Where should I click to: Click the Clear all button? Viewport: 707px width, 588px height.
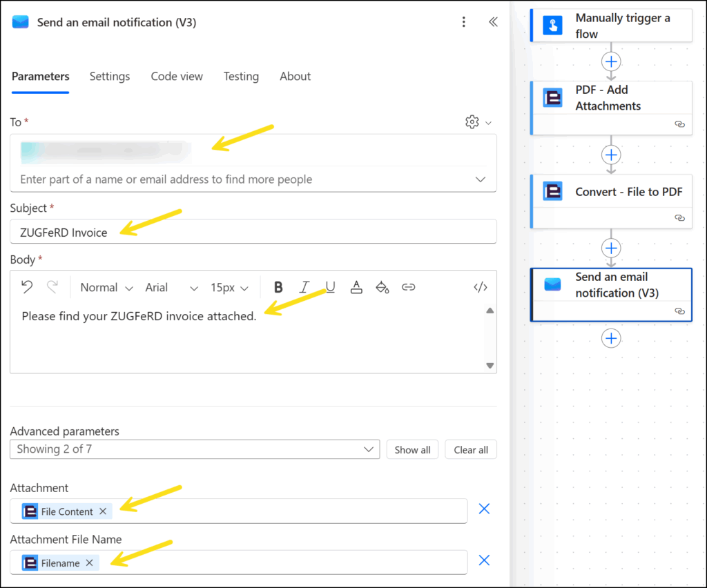471,450
